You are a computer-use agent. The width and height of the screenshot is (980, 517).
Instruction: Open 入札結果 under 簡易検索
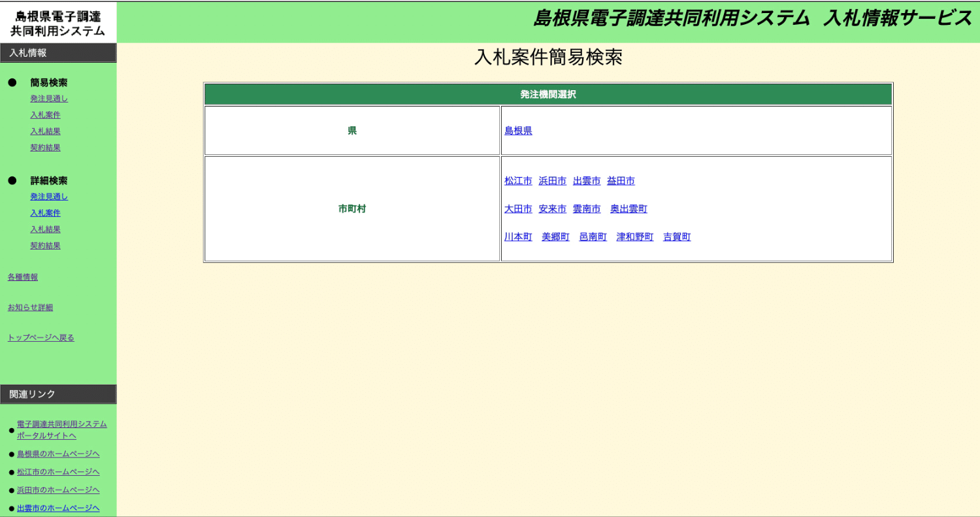click(45, 131)
